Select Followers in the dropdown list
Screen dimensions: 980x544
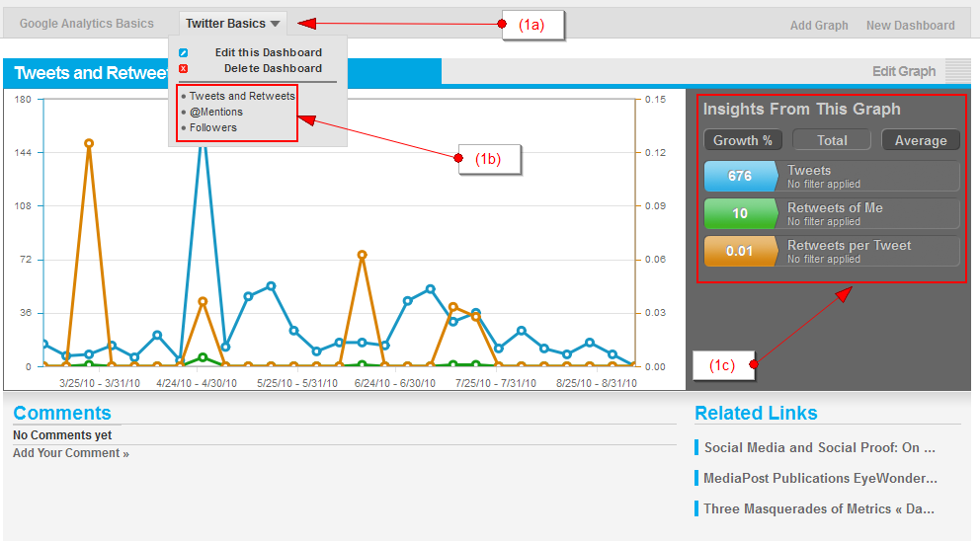[x=213, y=127]
